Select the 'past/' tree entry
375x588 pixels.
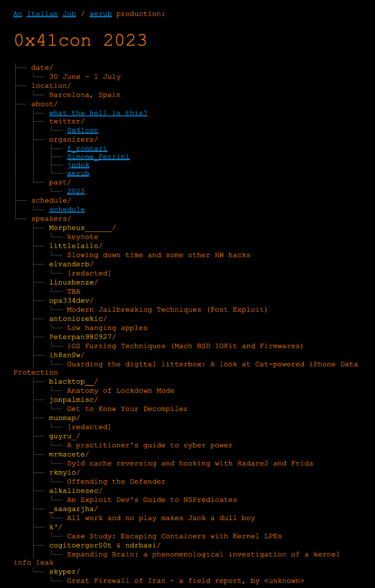(60, 182)
